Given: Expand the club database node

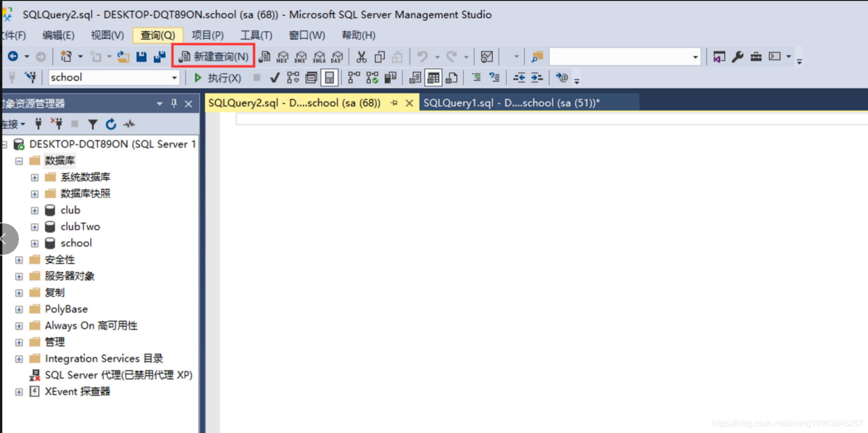Looking at the screenshot, I should [35, 211].
